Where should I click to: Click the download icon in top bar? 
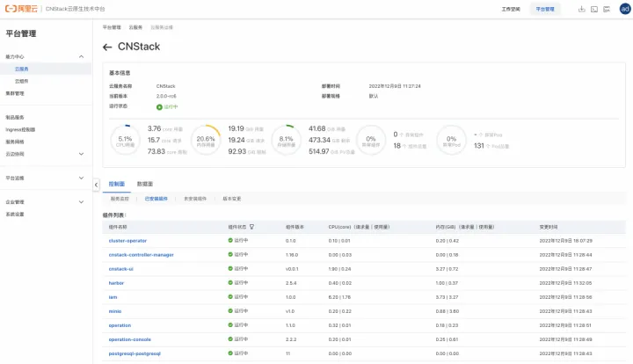tap(582, 9)
